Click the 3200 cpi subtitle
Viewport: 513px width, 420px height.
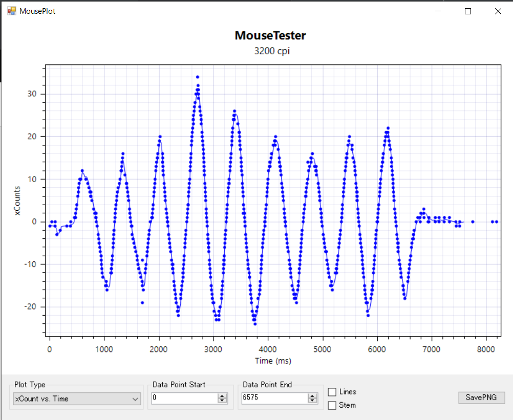pos(272,51)
